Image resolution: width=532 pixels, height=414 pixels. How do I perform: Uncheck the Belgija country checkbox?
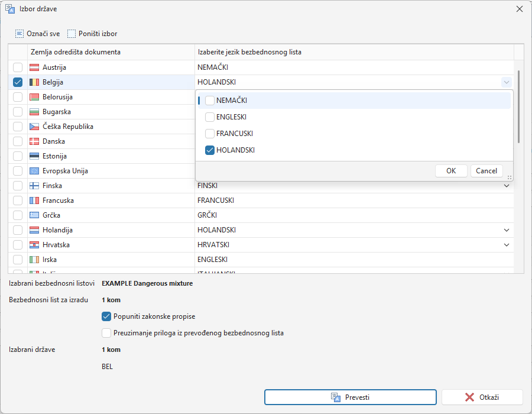tap(18, 82)
